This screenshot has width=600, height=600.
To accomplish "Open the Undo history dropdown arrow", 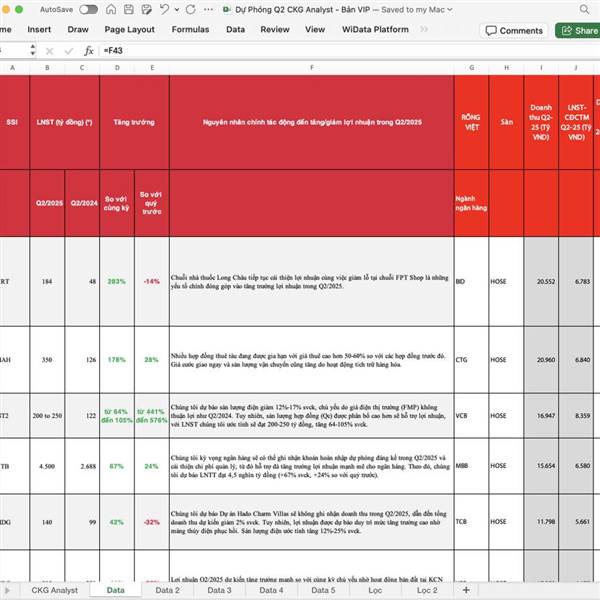I will 177,10.
